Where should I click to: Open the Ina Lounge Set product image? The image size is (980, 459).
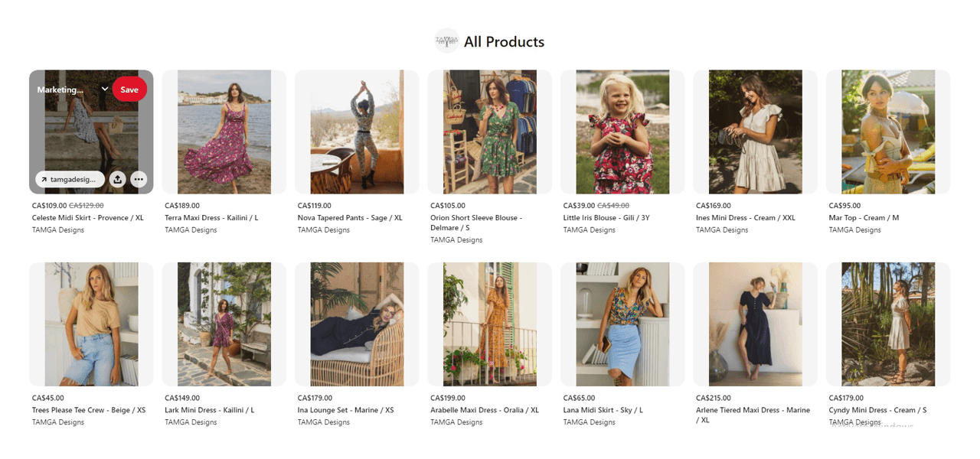(357, 324)
